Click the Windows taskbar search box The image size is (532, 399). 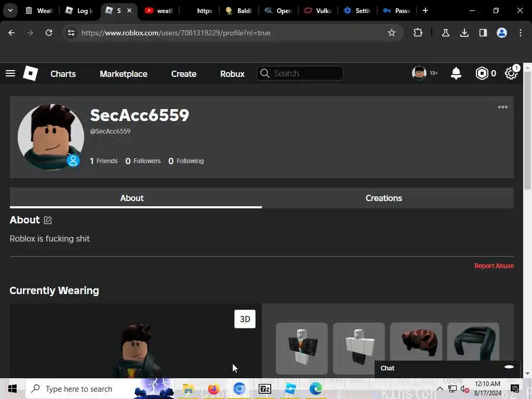[x=100, y=389]
